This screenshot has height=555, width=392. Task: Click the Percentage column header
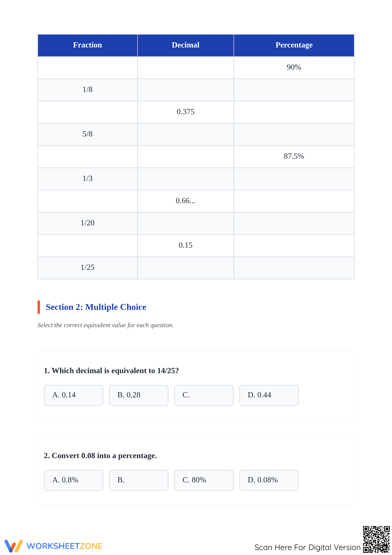[x=294, y=45]
